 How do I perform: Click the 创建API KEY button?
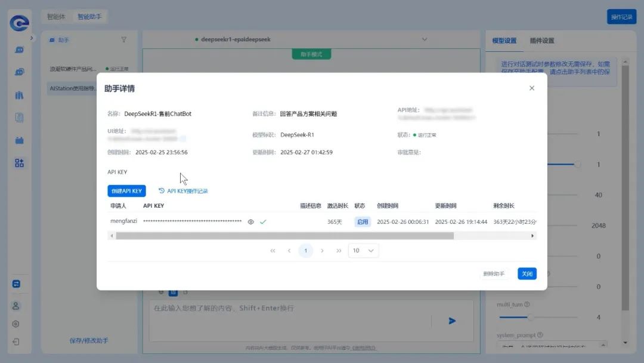(x=126, y=191)
